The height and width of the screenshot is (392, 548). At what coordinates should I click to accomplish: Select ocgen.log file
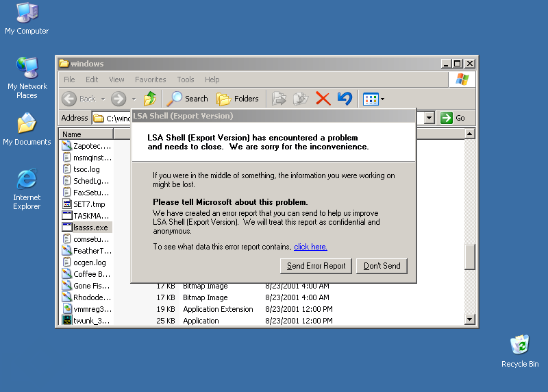click(x=84, y=262)
